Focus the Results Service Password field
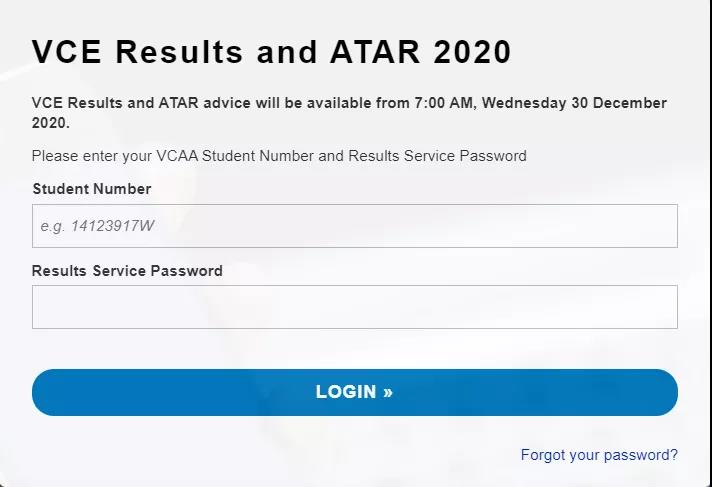The height and width of the screenshot is (487, 712). 355,307
